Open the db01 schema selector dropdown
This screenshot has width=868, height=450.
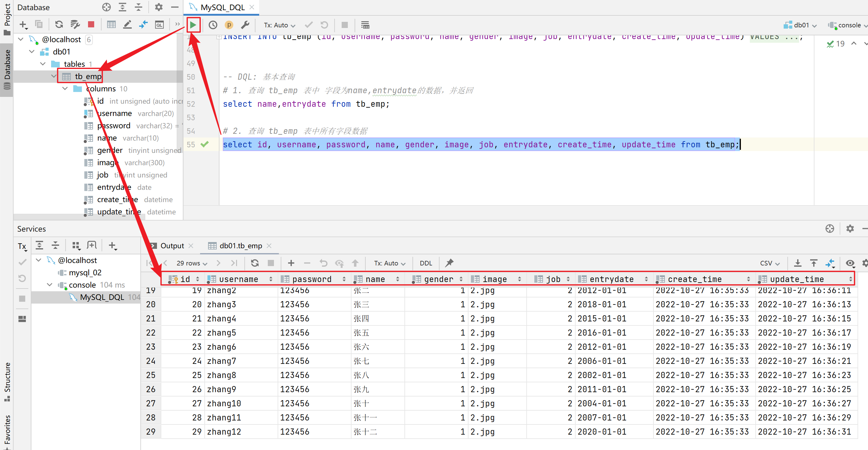point(800,25)
